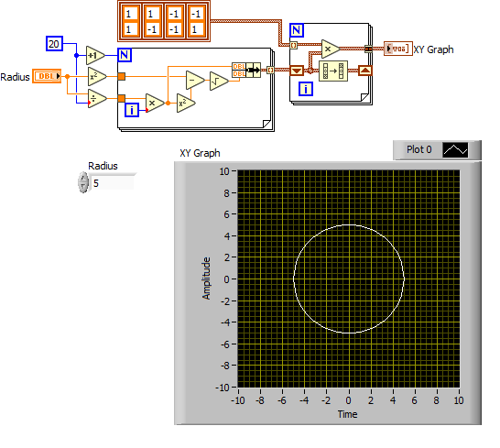Select the divide function node

coord(97,98)
